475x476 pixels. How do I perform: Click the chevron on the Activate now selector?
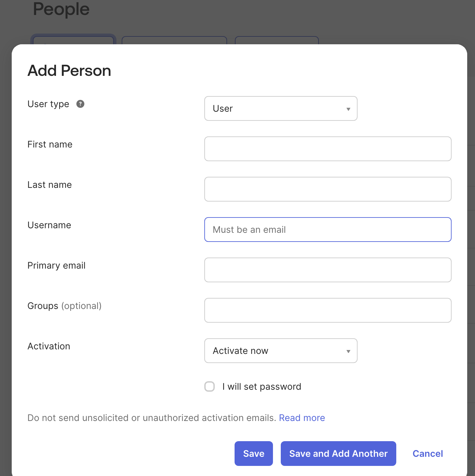(x=348, y=351)
